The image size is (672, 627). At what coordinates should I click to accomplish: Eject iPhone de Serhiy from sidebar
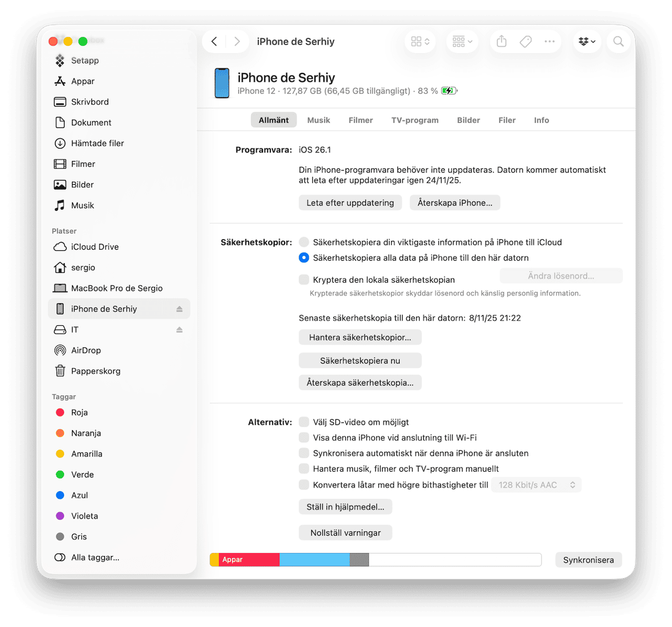[179, 309]
